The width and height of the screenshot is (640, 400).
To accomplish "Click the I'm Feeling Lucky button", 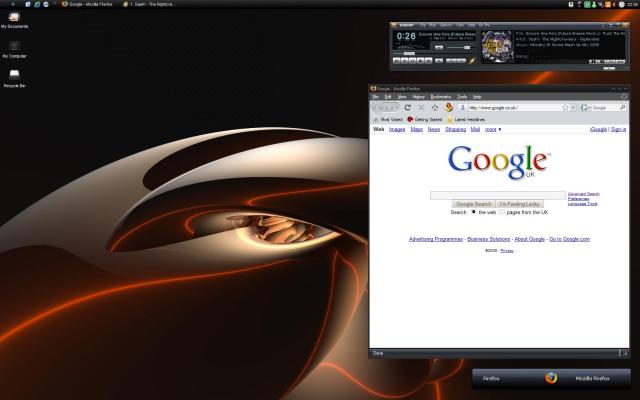I will click(x=518, y=203).
